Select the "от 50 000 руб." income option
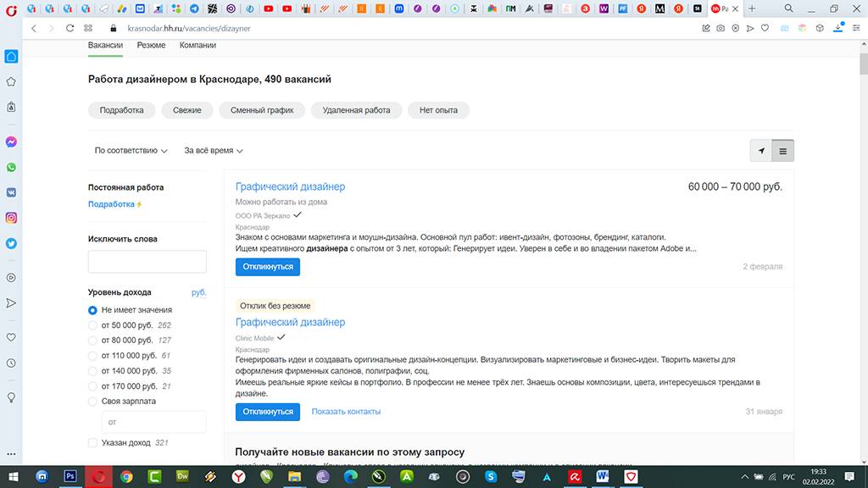This screenshot has width=868, height=488. tap(93, 325)
